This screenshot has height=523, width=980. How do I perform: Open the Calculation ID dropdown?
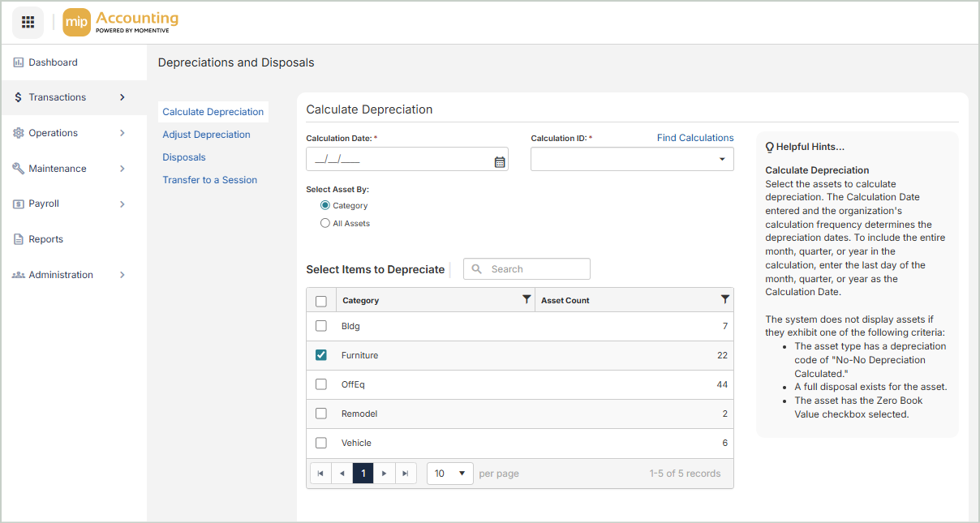pyautogui.click(x=632, y=160)
